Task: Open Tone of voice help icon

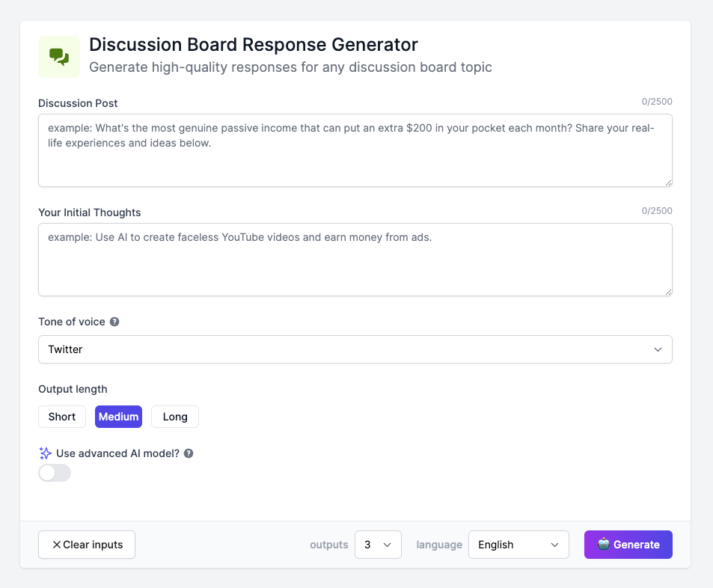Action: (x=114, y=322)
